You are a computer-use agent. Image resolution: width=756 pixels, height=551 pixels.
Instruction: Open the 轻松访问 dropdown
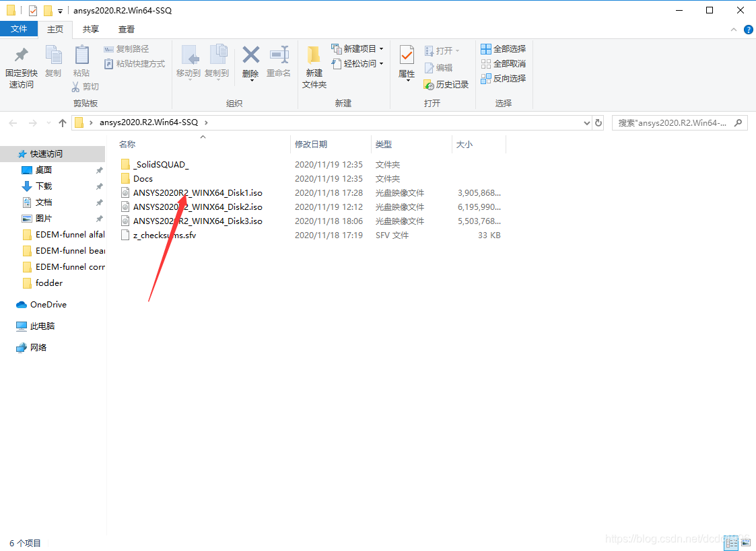[357, 63]
